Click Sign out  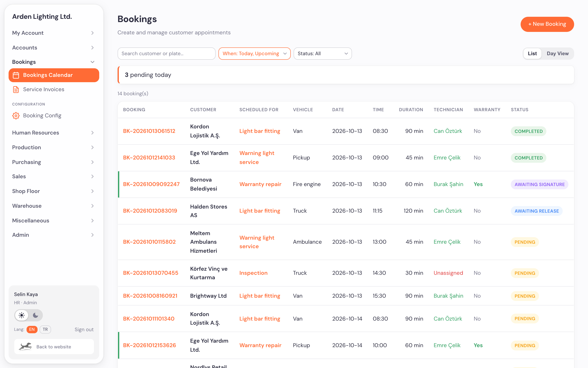[x=84, y=330]
